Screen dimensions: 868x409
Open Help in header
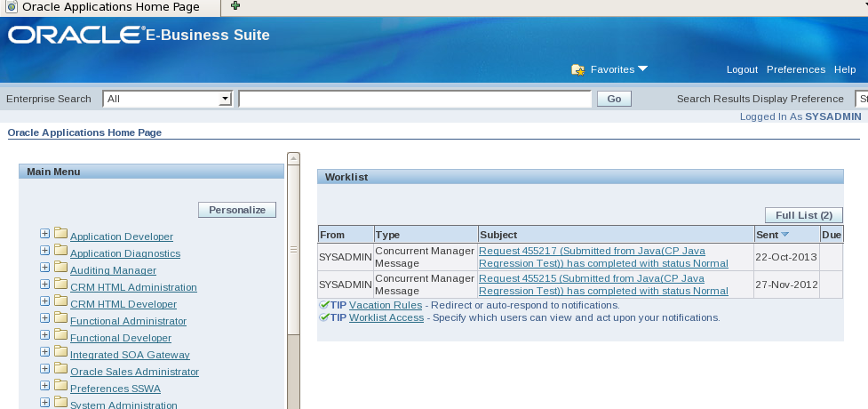pos(845,69)
